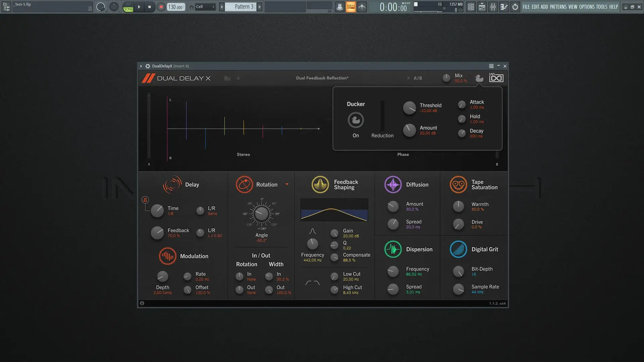
Task: Open the Pattern 3 selector
Action: pyautogui.click(x=242, y=7)
